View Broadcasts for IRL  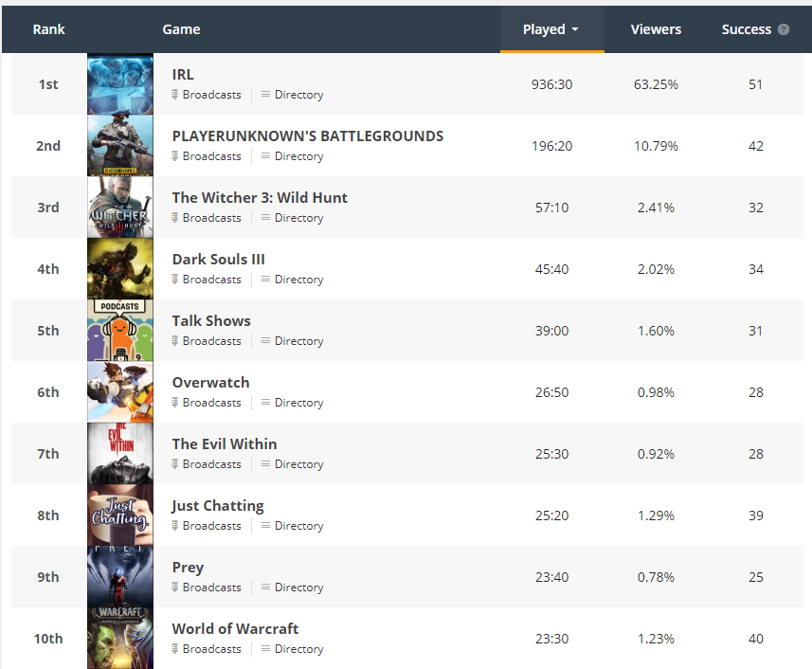point(207,95)
